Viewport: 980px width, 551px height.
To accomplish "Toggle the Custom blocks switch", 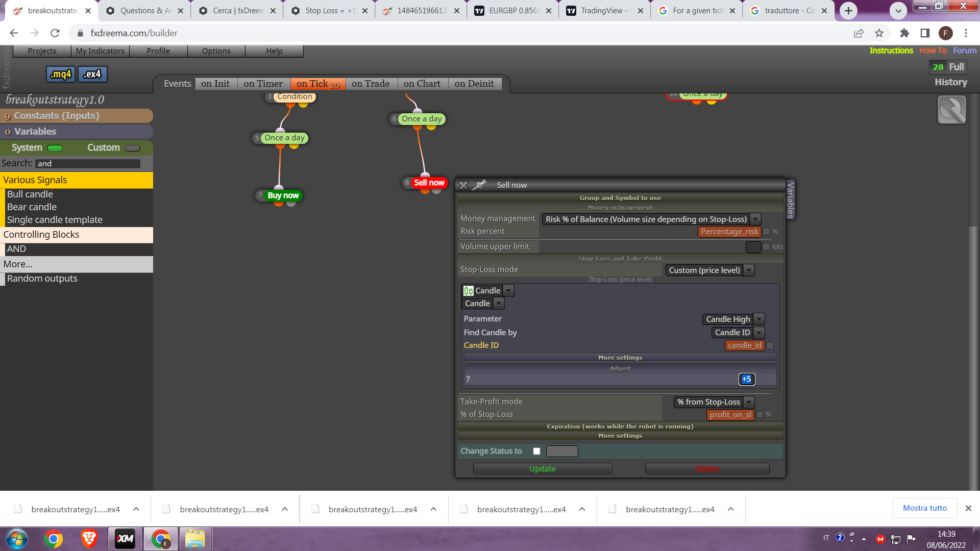I will (132, 148).
